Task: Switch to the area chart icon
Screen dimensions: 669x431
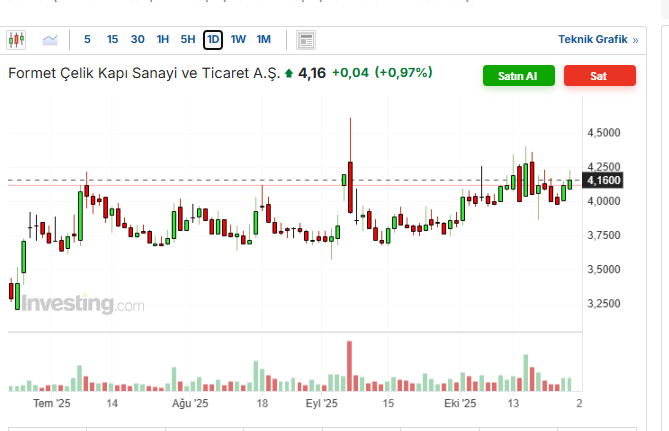Action: coord(50,40)
